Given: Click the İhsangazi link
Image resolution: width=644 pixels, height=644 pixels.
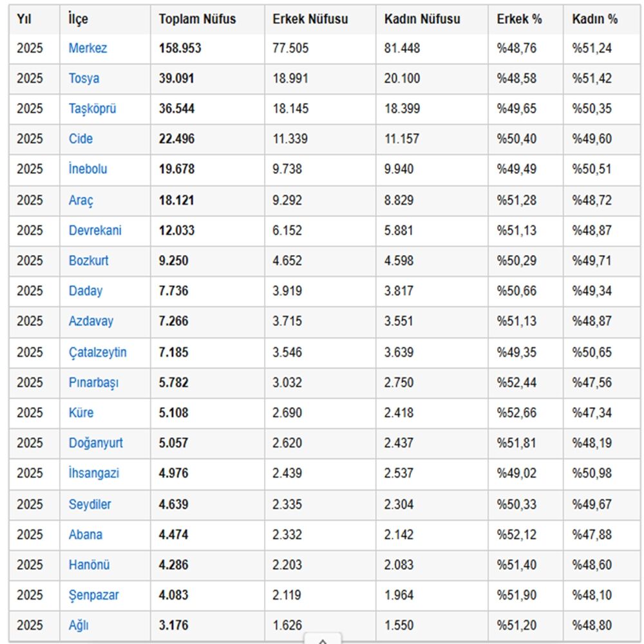Looking at the screenshot, I should 93,473.
